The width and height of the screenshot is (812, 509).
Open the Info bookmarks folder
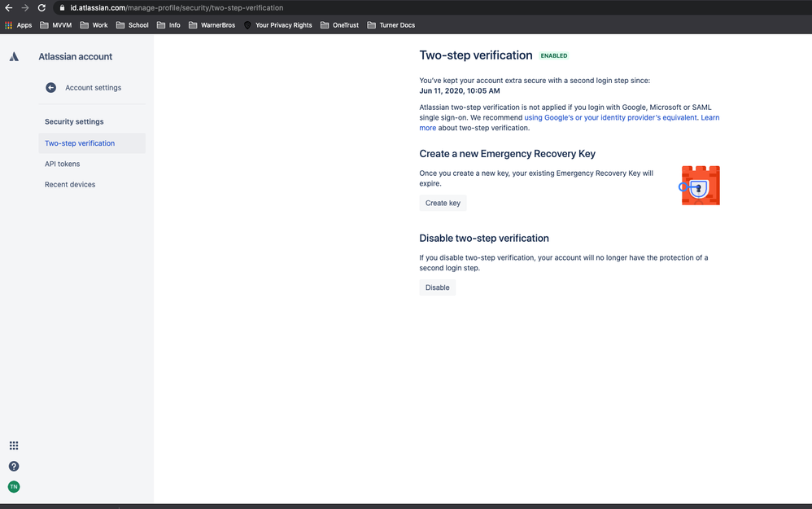(x=168, y=25)
